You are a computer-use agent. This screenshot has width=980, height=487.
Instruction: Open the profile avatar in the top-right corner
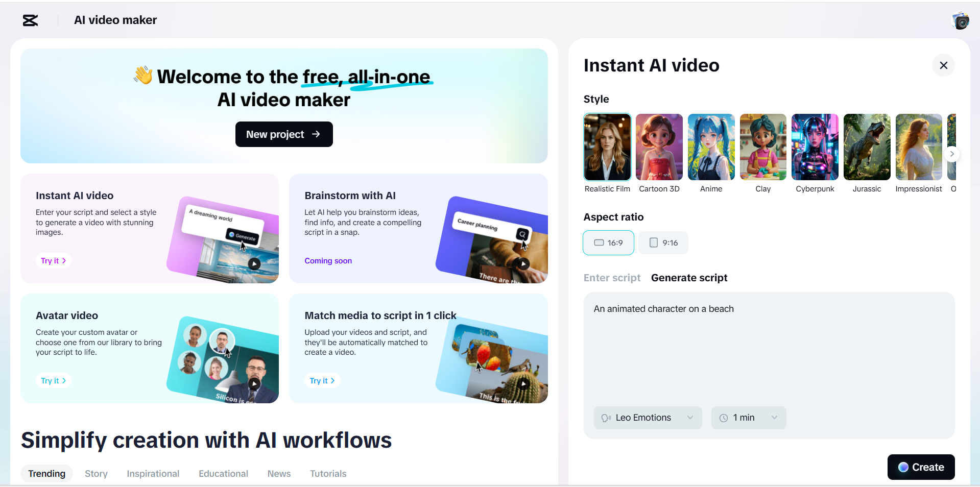(x=961, y=20)
